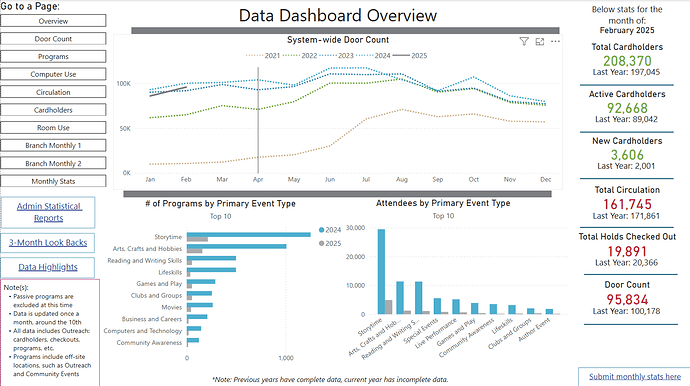Image resolution: width=690 pixels, height=386 pixels.
Task: Select the tall Storytime attendees column
Action: click(x=382, y=272)
